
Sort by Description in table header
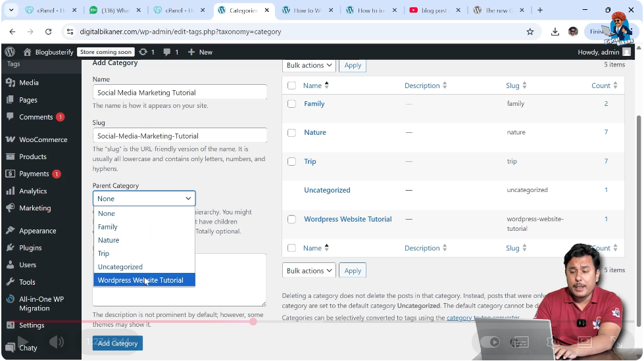[426, 85]
